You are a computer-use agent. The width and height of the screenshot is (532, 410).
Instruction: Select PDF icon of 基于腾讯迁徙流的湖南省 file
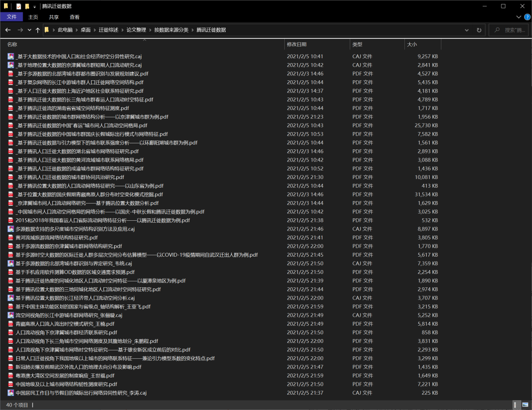[x=11, y=108]
